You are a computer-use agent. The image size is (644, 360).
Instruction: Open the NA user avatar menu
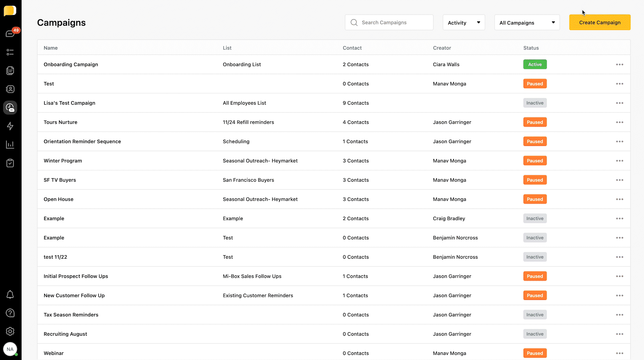pyautogui.click(x=10, y=349)
